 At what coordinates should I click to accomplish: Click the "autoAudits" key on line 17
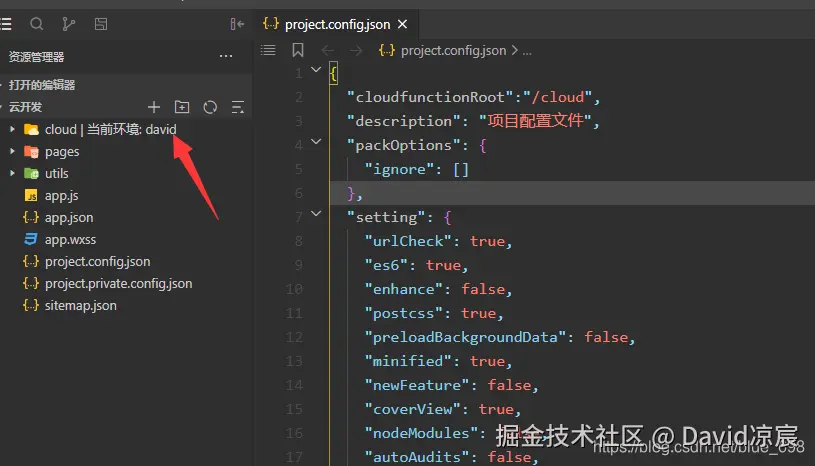pos(417,457)
